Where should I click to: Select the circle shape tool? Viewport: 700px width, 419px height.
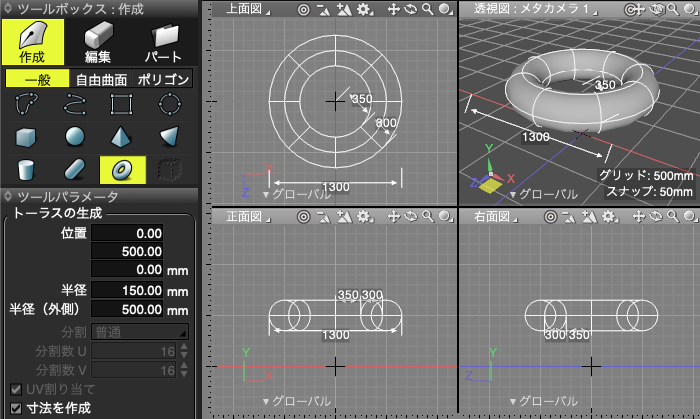170,104
